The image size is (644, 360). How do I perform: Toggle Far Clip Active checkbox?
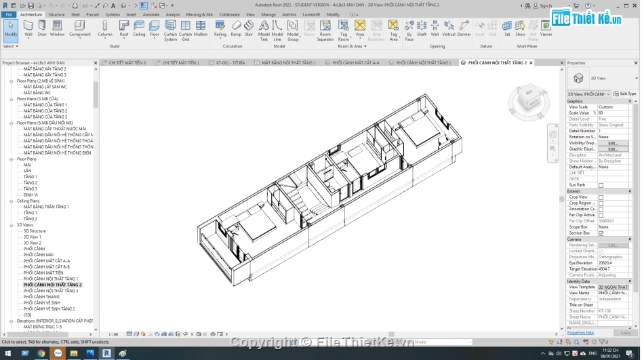tap(601, 216)
